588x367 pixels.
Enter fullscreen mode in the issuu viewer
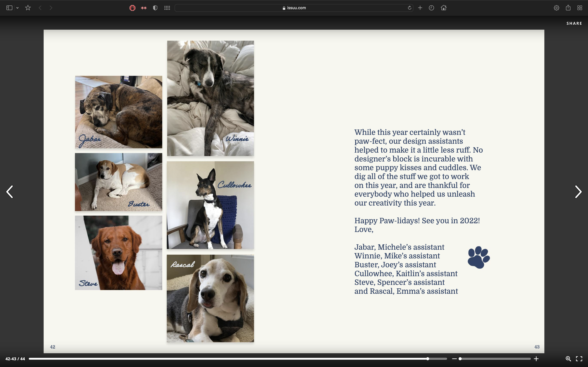click(x=579, y=358)
